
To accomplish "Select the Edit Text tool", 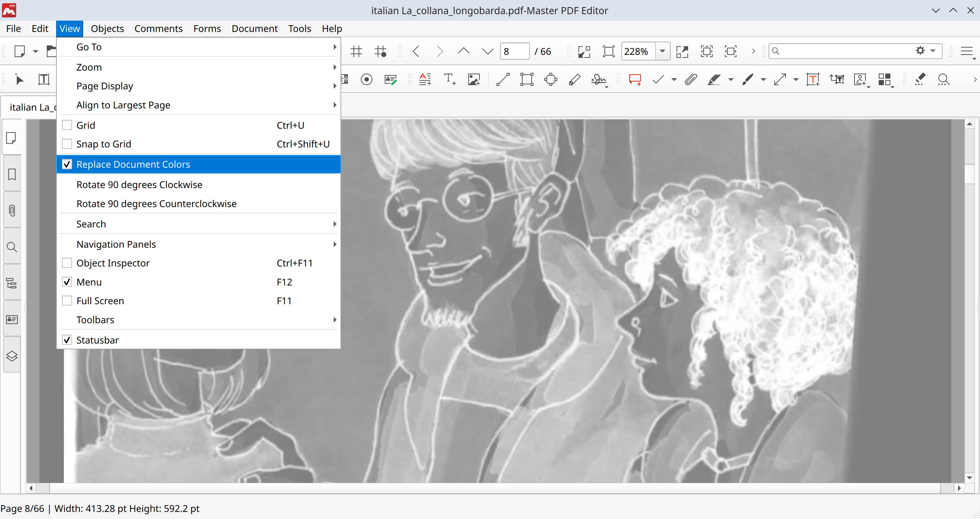I will pyautogui.click(x=44, y=79).
